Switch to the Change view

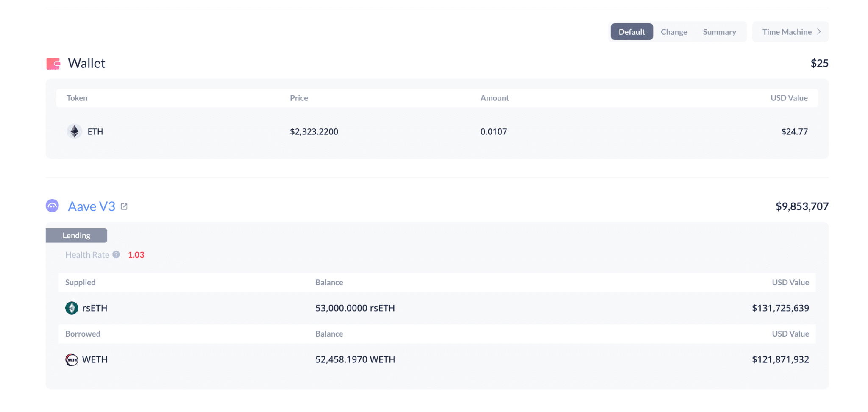point(674,32)
